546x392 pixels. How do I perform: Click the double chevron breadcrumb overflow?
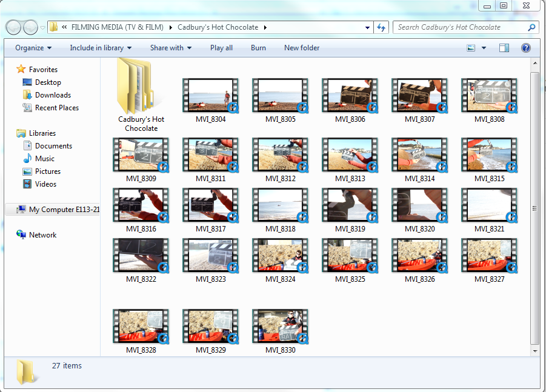64,27
